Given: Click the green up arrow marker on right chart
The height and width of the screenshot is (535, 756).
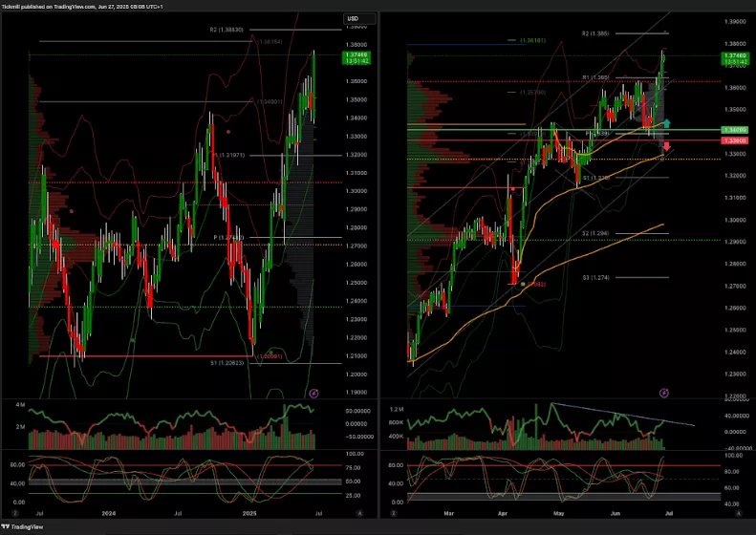Looking at the screenshot, I should coord(667,124).
